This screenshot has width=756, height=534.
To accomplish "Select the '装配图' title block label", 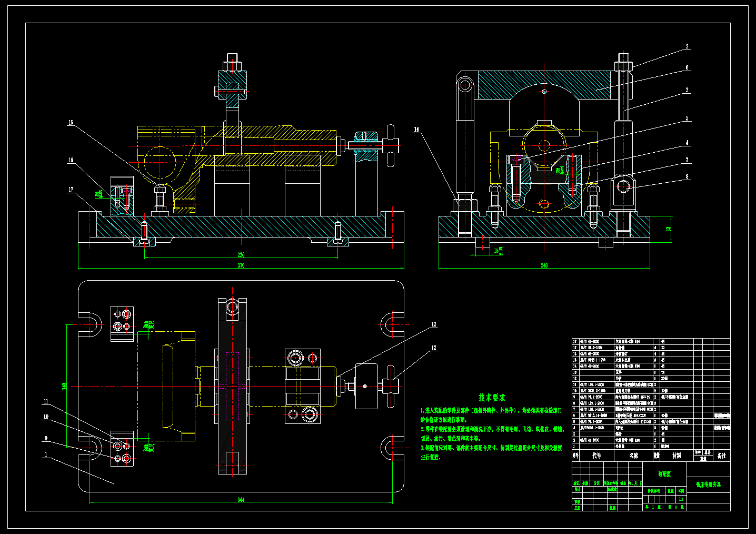I will click(x=664, y=474).
